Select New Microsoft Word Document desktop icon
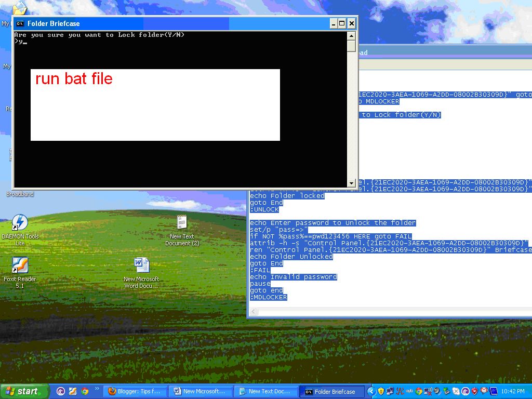 [x=141, y=273]
